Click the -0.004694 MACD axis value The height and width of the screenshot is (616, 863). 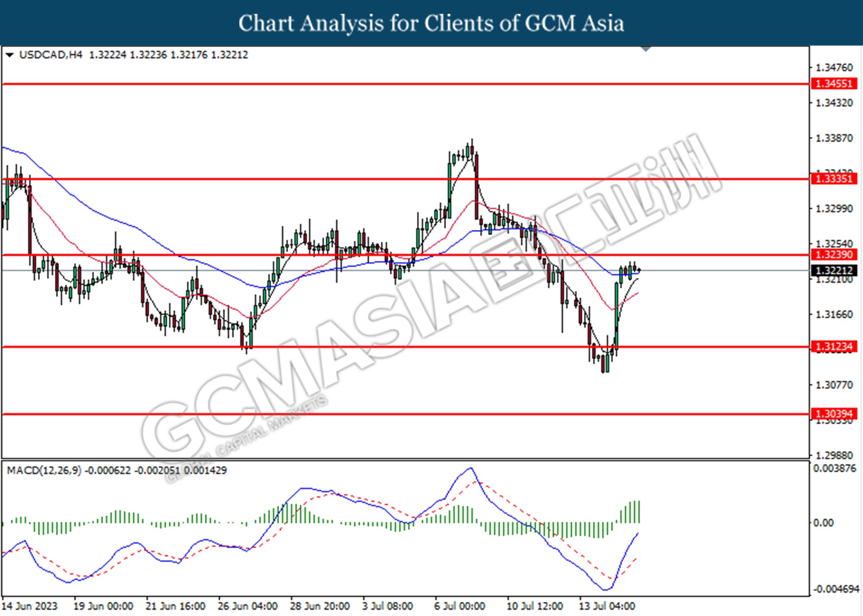(836, 589)
